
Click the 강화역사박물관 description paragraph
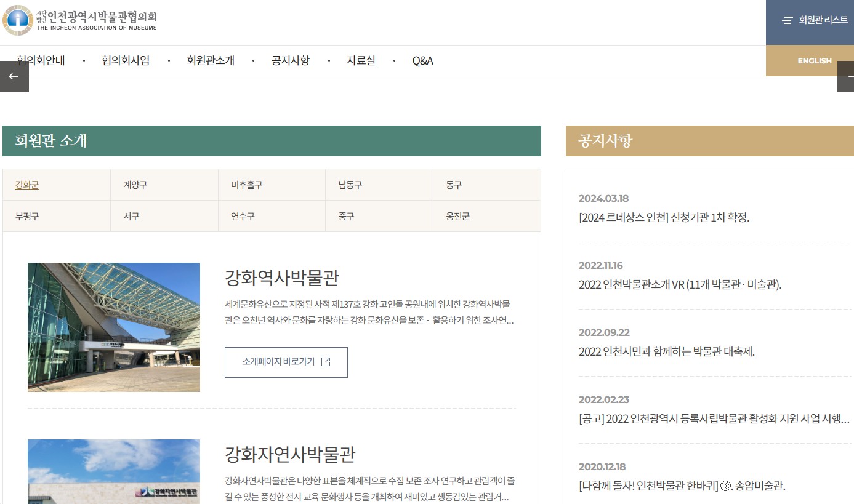click(x=369, y=312)
